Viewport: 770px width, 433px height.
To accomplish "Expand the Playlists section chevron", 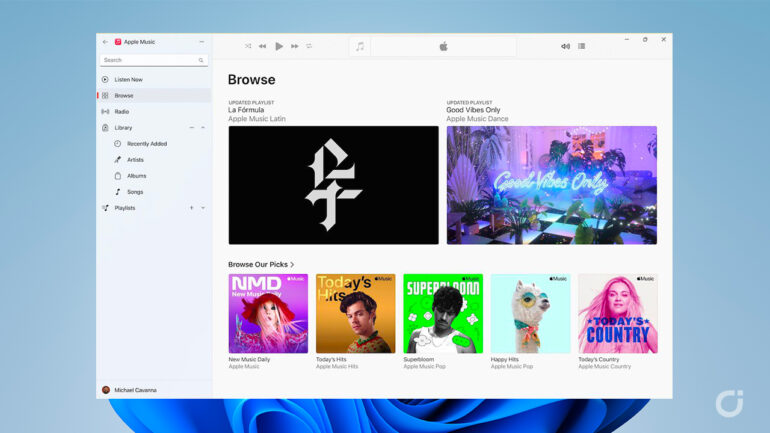I will 203,208.
